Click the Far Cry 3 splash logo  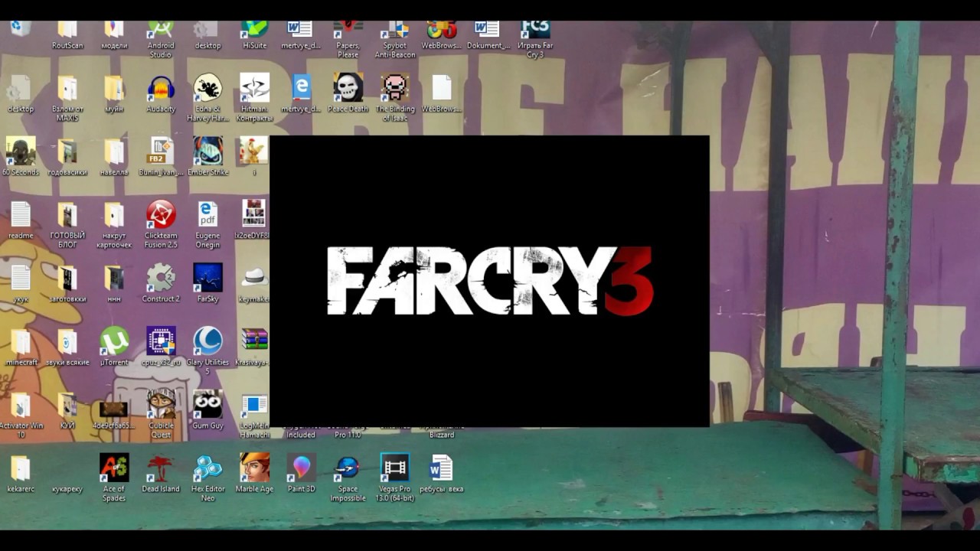coord(490,281)
